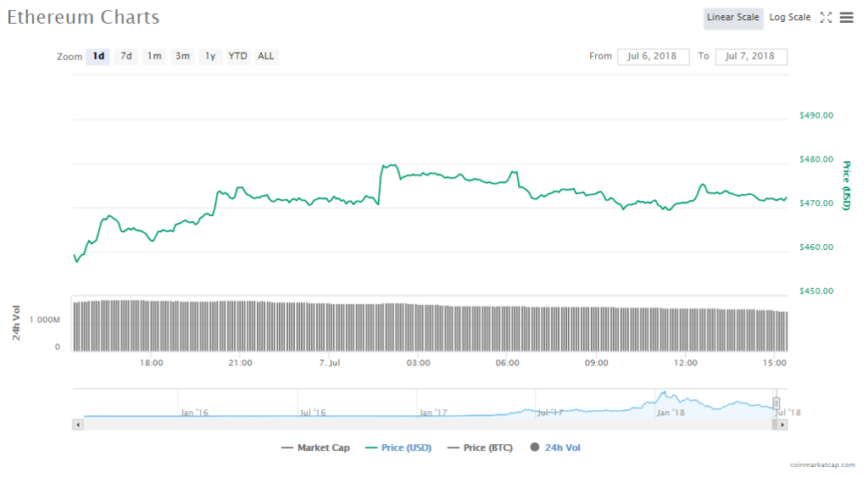This screenshot has width=868, height=478.
Task: Choose the YTD zoom option
Action: point(238,57)
